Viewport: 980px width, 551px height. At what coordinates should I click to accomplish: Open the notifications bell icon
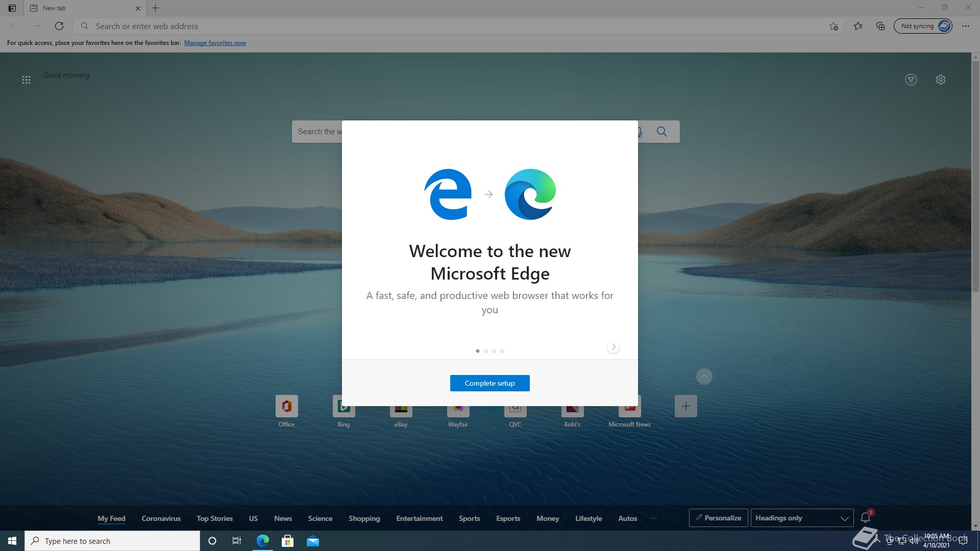865,518
